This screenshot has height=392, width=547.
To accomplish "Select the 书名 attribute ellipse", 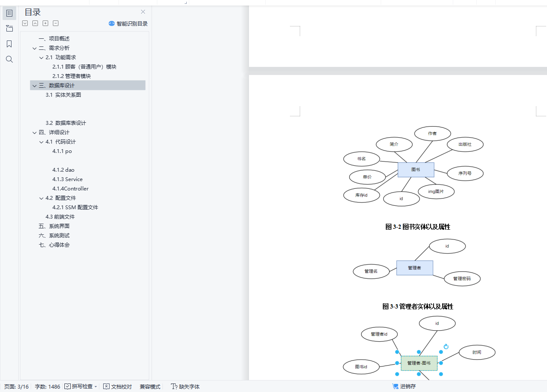I will [x=362, y=159].
